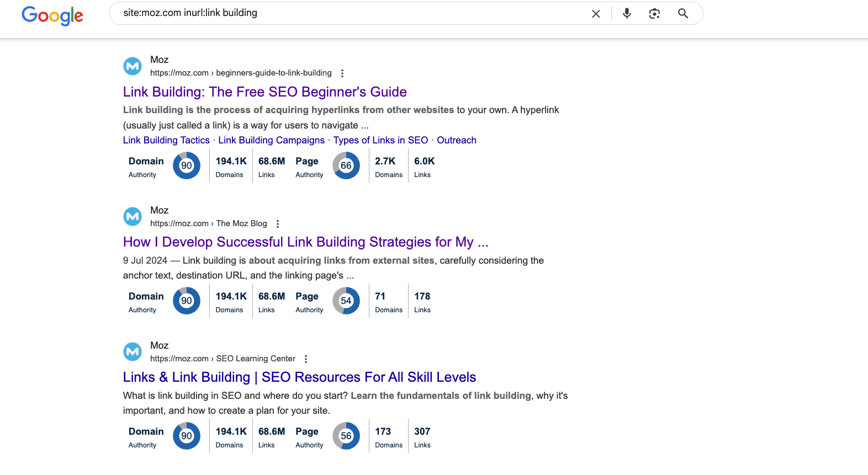
Task: Clear the search box with the X icon
Action: click(x=596, y=14)
